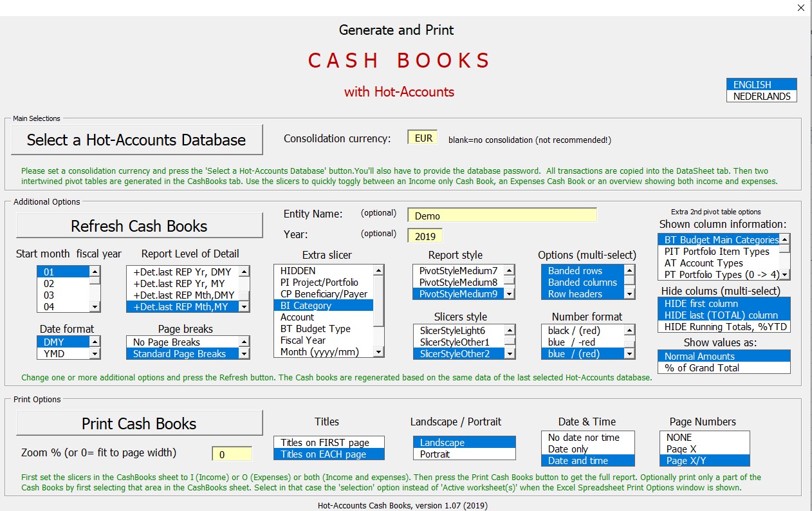Show values as Normal Amounts
812x511 pixels.
coord(724,357)
